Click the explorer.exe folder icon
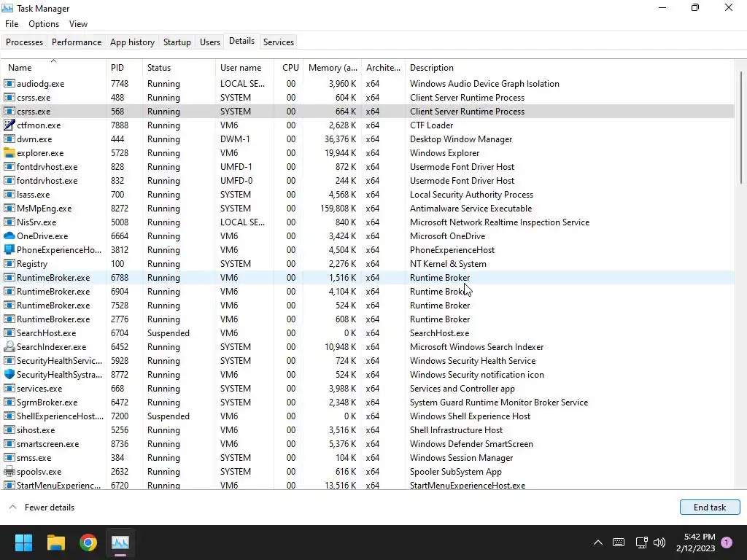The height and width of the screenshot is (560, 747). click(x=9, y=153)
